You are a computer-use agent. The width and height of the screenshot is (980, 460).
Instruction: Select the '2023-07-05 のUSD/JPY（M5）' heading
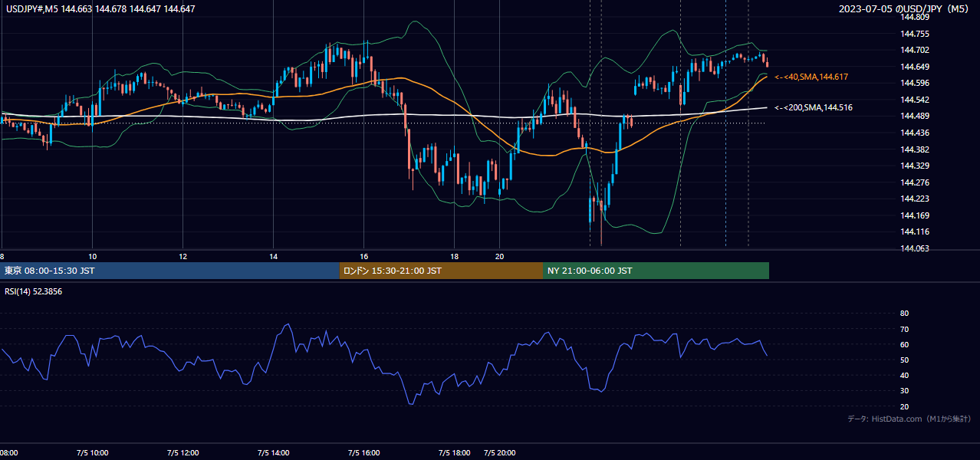[x=905, y=8]
